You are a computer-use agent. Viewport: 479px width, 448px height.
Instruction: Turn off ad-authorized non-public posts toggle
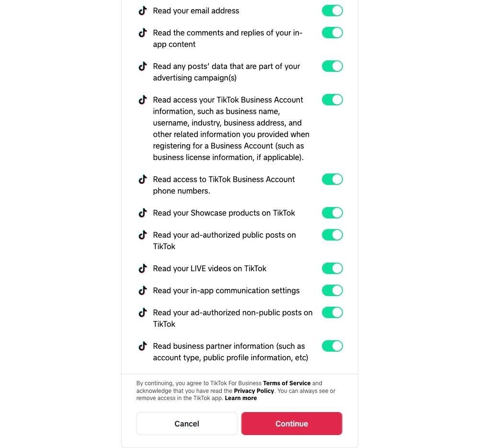(x=332, y=312)
